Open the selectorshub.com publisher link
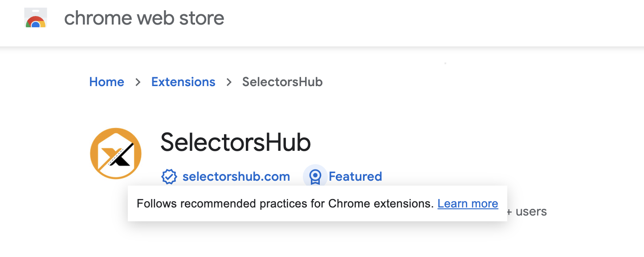644x257 pixels. coord(236,177)
